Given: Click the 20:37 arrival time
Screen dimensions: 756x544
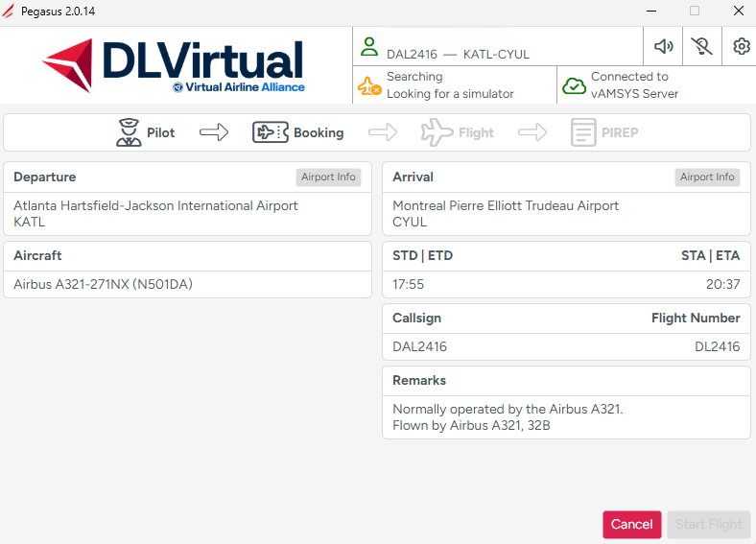Looking at the screenshot, I should pyautogui.click(x=722, y=285).
